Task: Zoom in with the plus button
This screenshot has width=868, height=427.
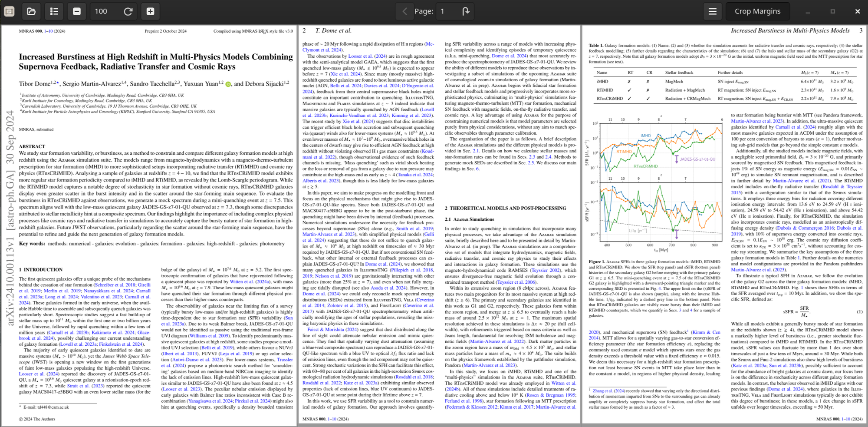Action: click(x=150, y=11)
